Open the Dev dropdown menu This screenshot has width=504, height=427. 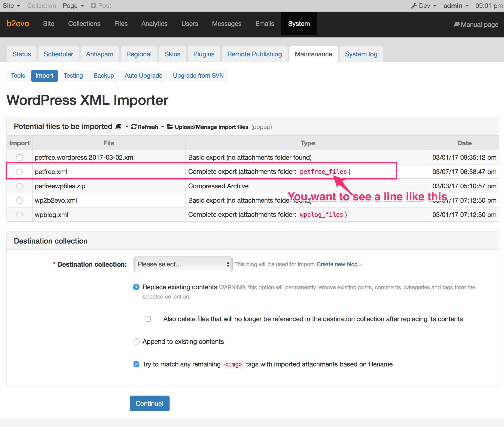tap(424, 6)
